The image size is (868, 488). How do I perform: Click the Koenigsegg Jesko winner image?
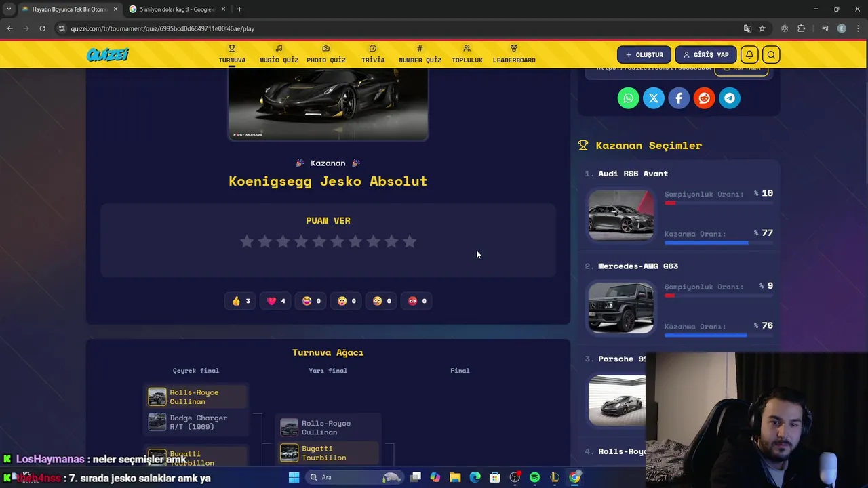[328, 104]
